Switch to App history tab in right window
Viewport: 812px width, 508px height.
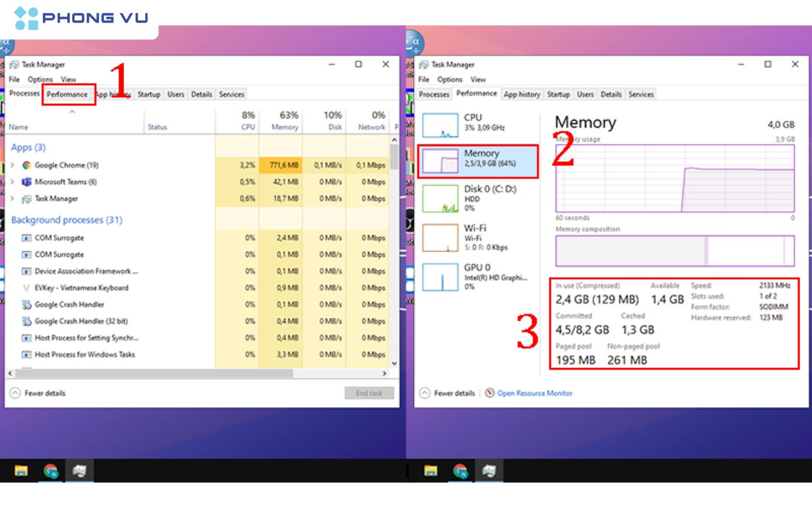point(522,94)
